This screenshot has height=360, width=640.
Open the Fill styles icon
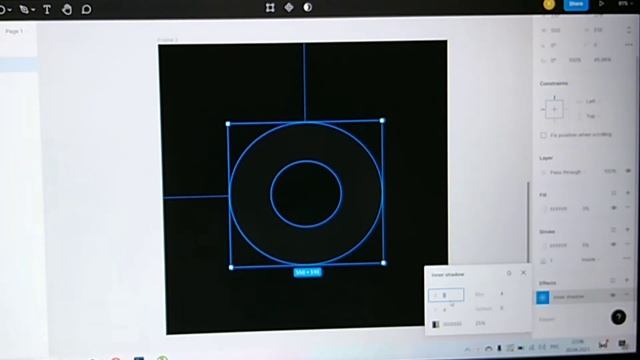click(x=613, y=193)
